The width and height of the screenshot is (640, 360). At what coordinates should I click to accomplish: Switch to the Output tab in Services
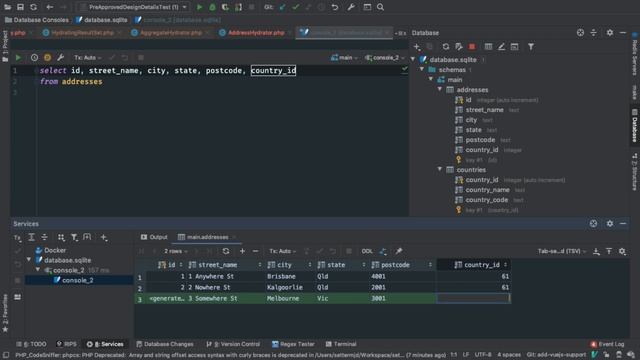[x=154, y=237]
